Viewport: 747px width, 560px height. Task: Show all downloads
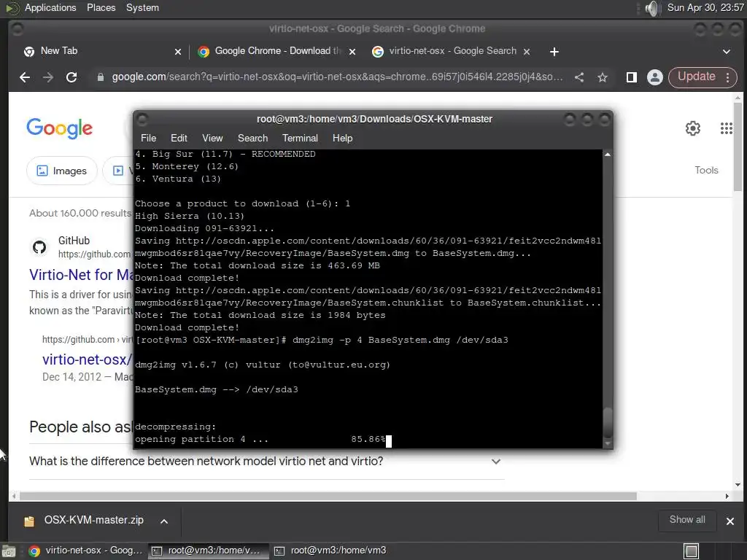tap(687, 520)
